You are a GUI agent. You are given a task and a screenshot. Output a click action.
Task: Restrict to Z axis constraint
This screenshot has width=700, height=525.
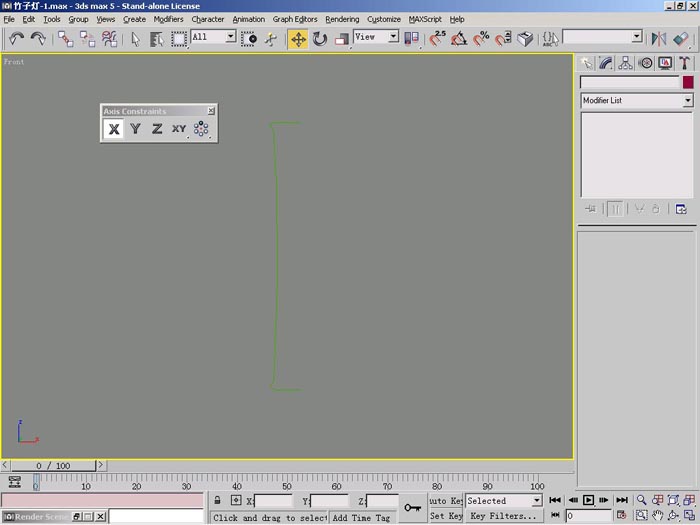click(x=157, y=129)
